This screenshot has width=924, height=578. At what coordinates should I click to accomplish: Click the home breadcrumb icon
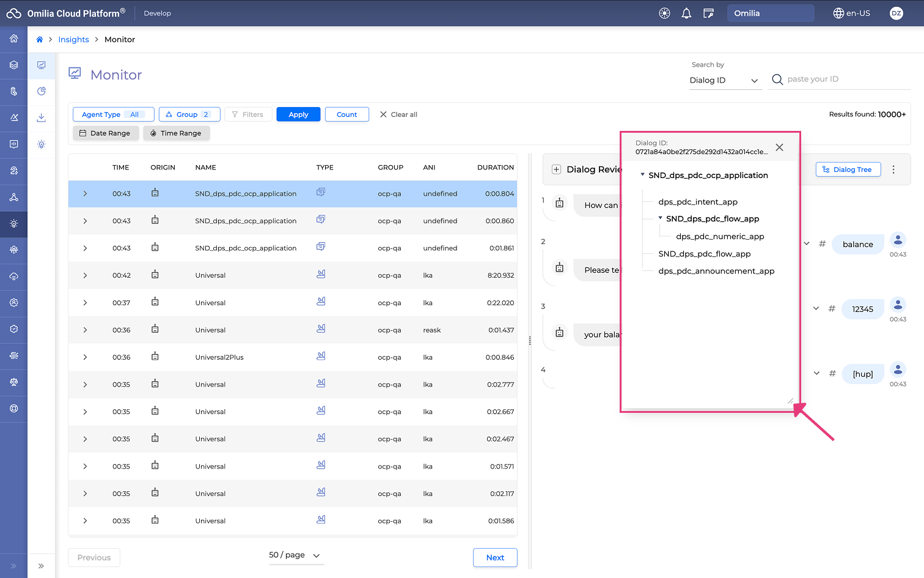40,40
